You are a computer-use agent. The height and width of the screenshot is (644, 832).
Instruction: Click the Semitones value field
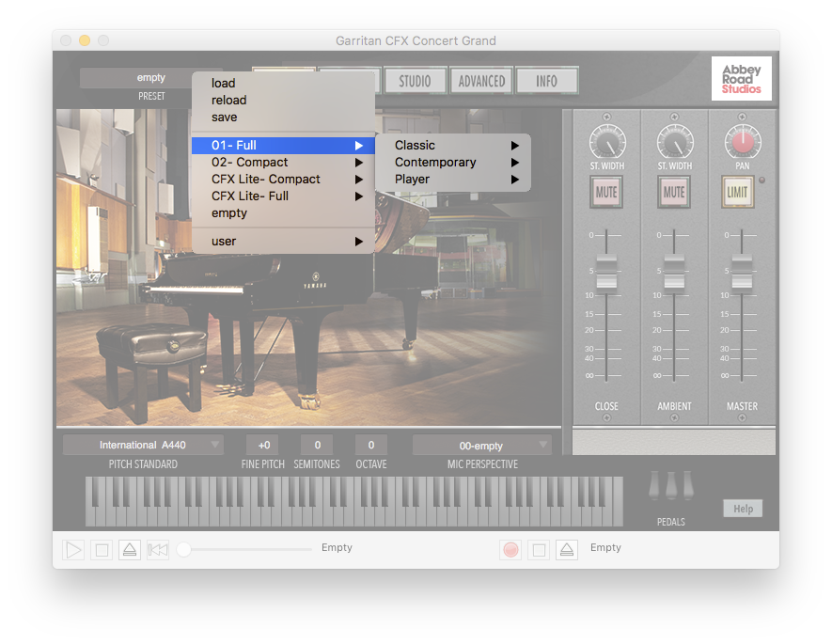tap(318, 445)
